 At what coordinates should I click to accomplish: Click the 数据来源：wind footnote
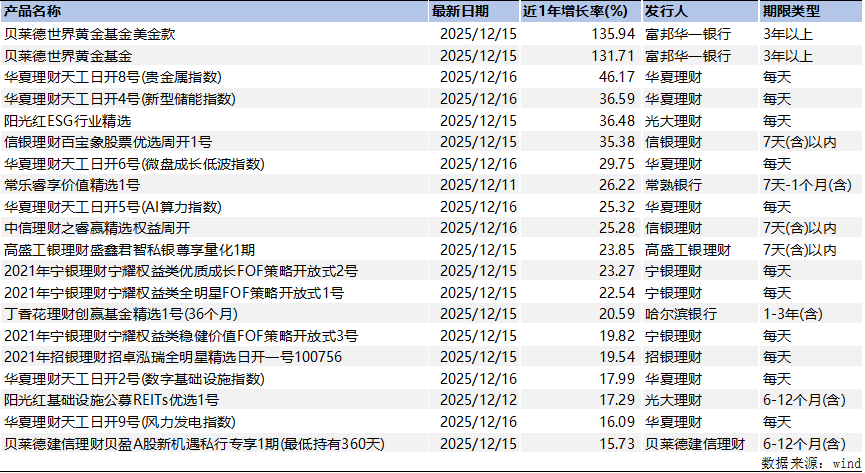(x=811, y=463)
